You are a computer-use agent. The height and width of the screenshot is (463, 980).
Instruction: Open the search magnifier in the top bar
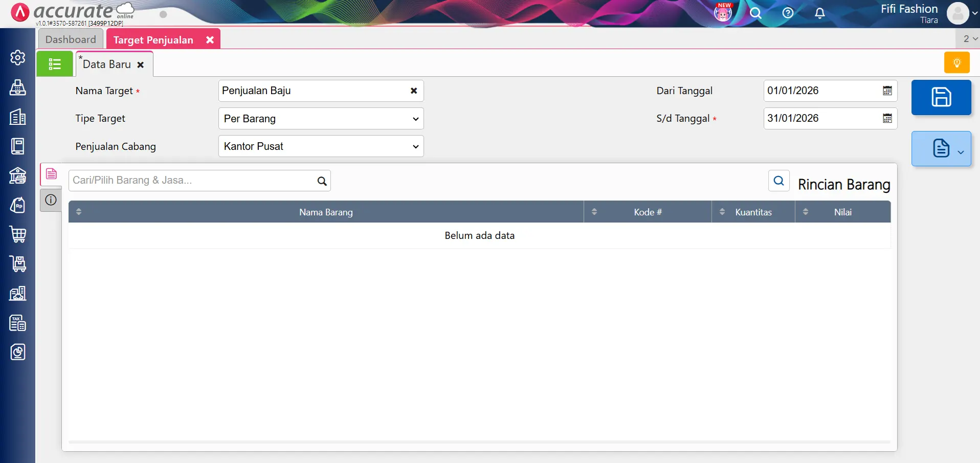756,13
